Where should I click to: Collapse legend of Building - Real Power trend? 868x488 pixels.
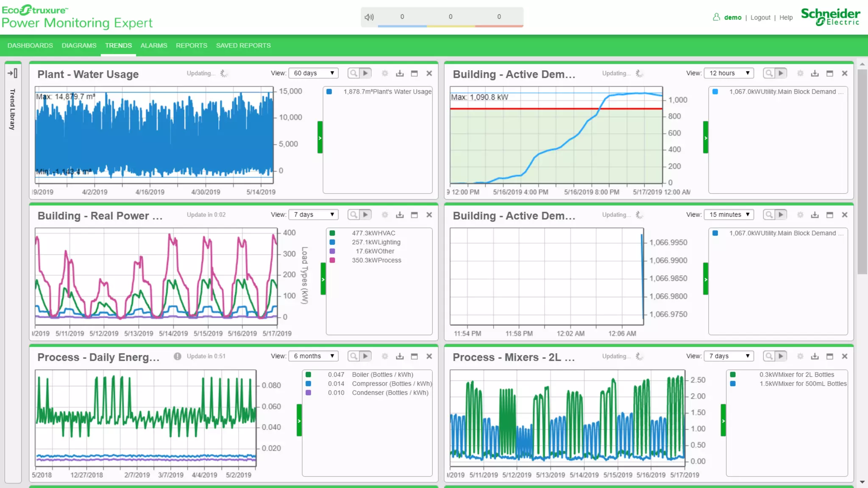click(x=323, y=279)
